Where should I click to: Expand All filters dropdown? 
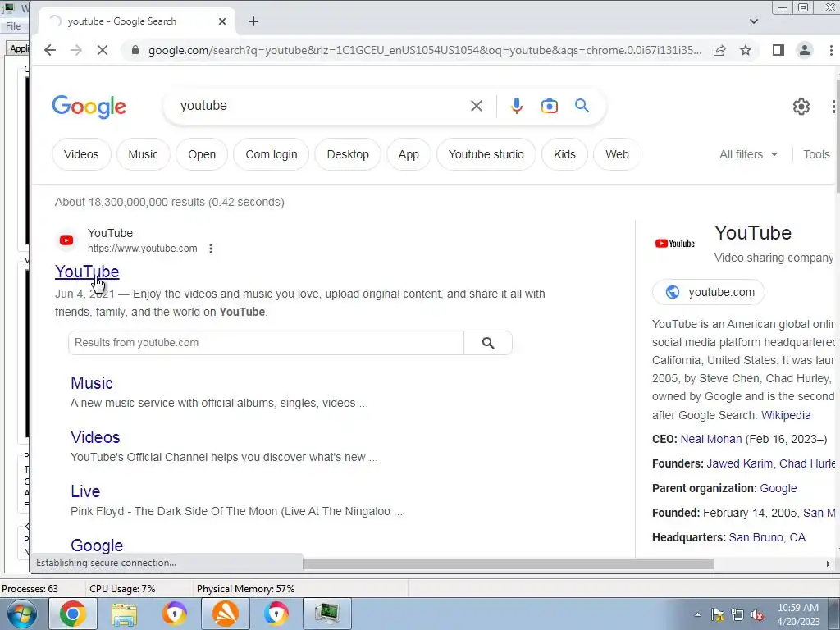(x=748, y=154)
